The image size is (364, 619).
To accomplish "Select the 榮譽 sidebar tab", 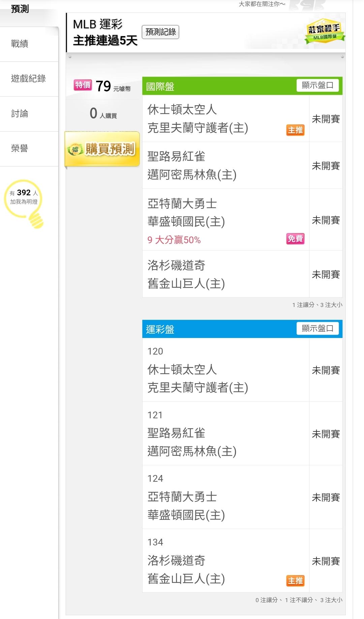I will tap(20, 149).
